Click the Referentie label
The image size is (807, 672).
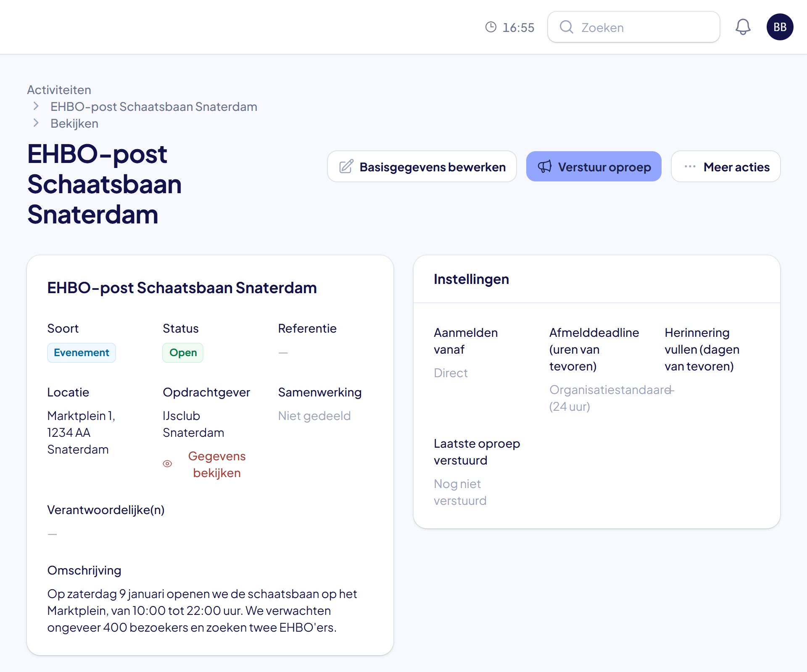[x=307, y=328]
